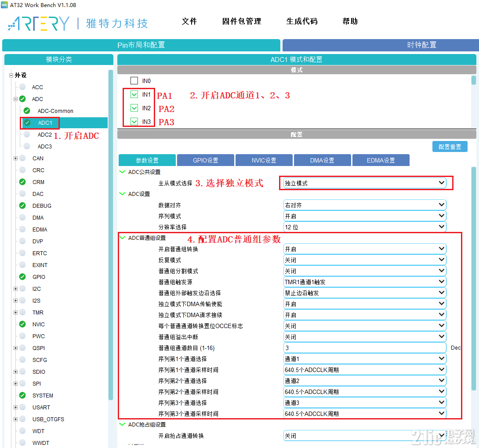Click the DAC grey status circle
The image size is (479, 448).
(x=22, y=194)
